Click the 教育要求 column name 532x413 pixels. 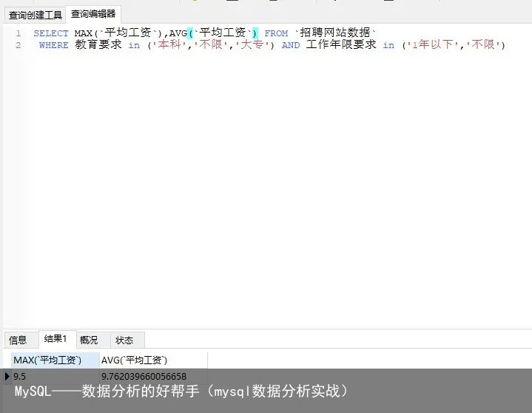point(98,44)
